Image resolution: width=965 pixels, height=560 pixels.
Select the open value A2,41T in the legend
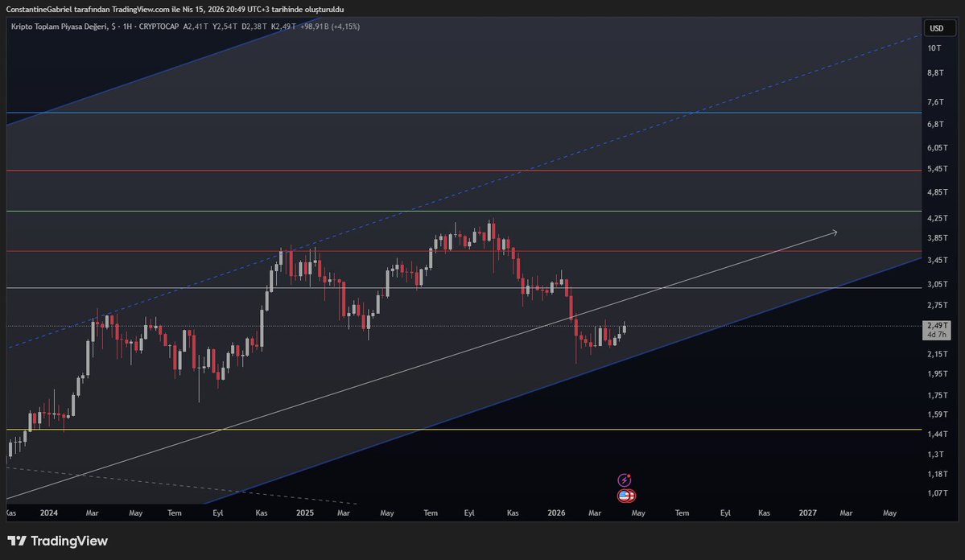(196, 27)
